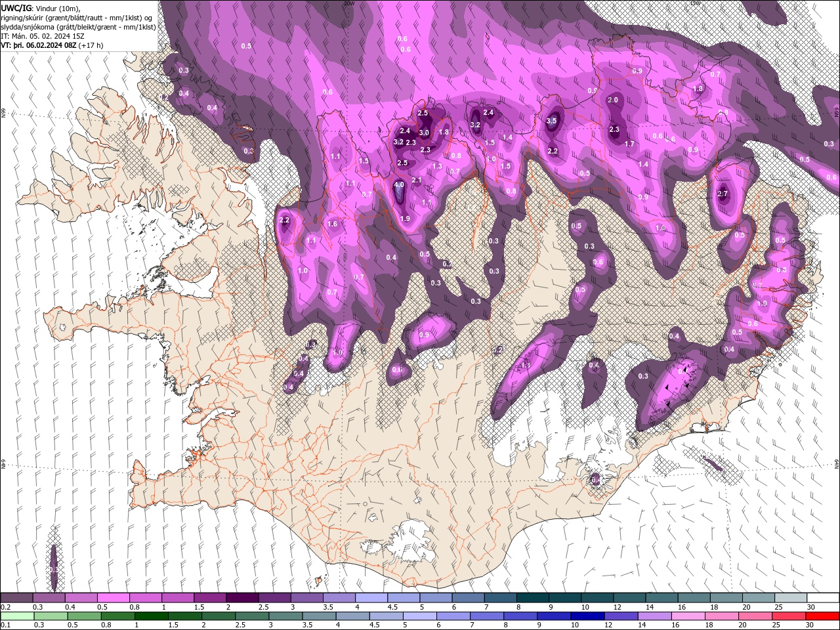Click the bright red swatch after 30
The image size is (840, 630).
823,616
